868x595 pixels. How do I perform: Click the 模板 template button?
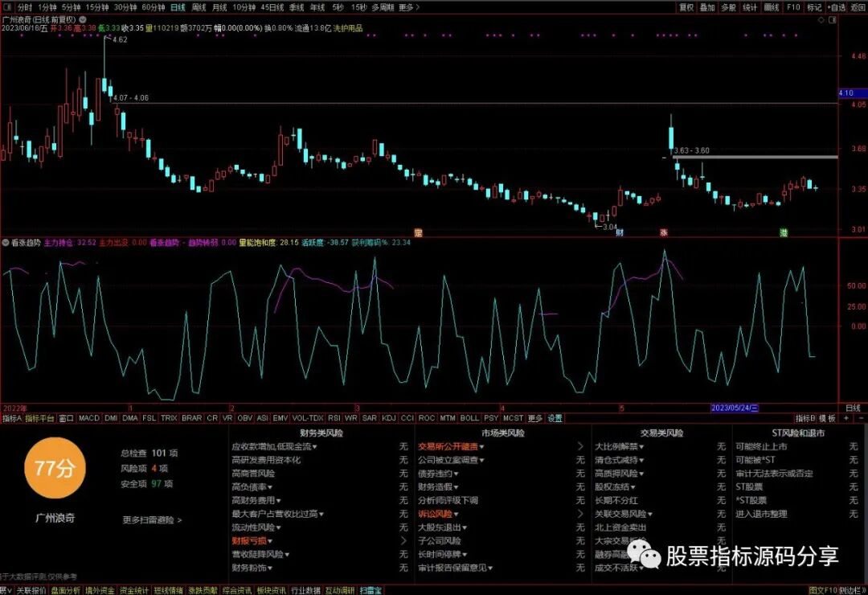click(x=828, y=418)
